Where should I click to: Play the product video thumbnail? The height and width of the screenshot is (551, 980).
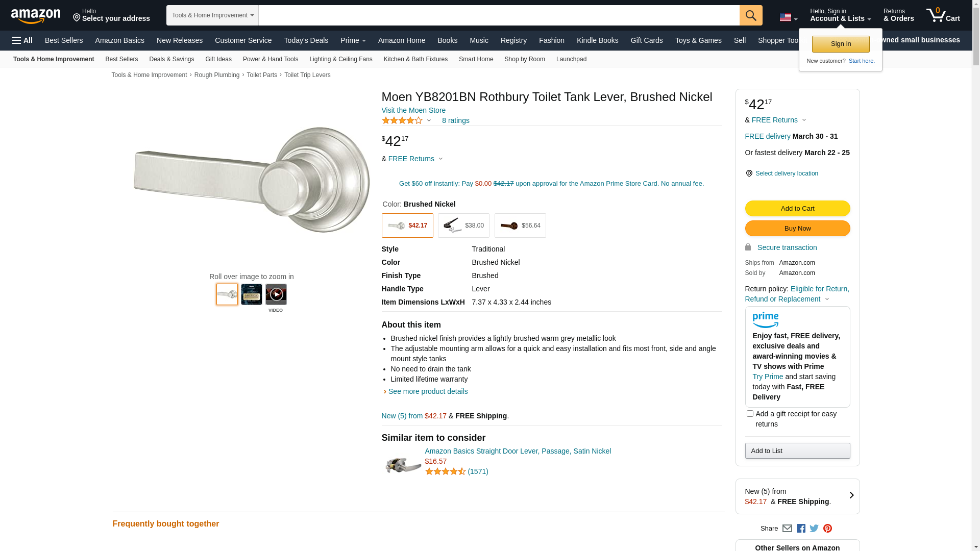pyautogui.click(x=276, y=294)
